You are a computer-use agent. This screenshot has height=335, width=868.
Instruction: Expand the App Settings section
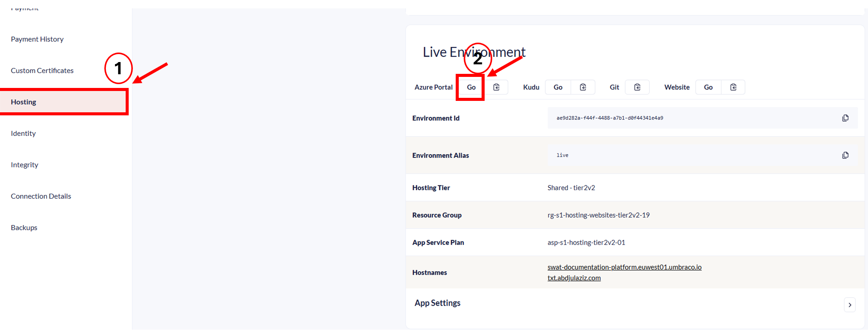(850, 305)
